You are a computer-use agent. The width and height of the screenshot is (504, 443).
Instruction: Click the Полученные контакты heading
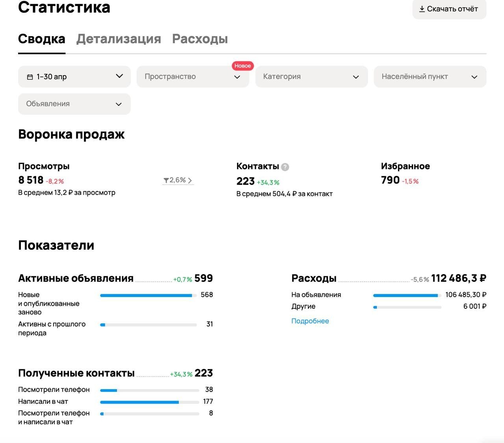76,373
